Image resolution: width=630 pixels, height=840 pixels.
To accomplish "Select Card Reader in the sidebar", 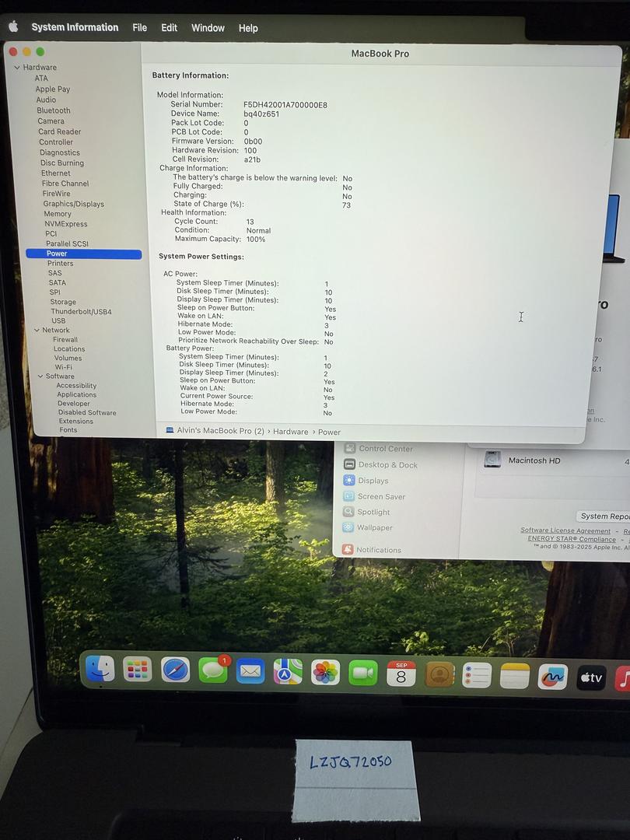I will pos(59,131).
